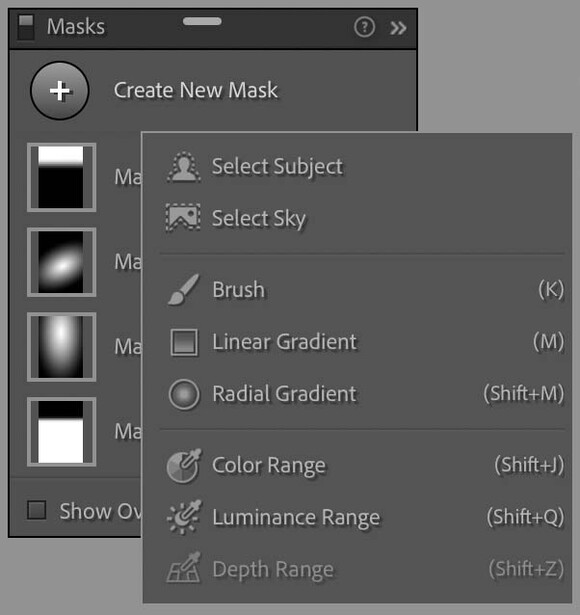Viewport: 580px width, 615px height.
Task: Select the top linear gradient mask thumbnail
Action: click(61, 177)
